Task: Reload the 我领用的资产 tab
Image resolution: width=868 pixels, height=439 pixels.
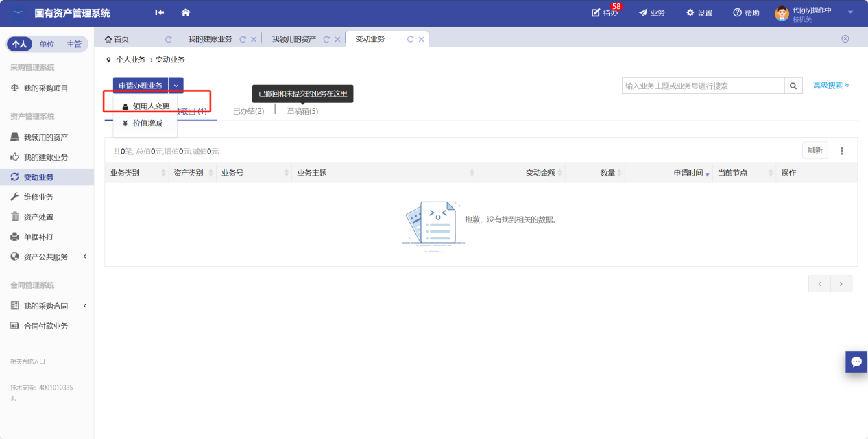Action: (x=326, y=40)
